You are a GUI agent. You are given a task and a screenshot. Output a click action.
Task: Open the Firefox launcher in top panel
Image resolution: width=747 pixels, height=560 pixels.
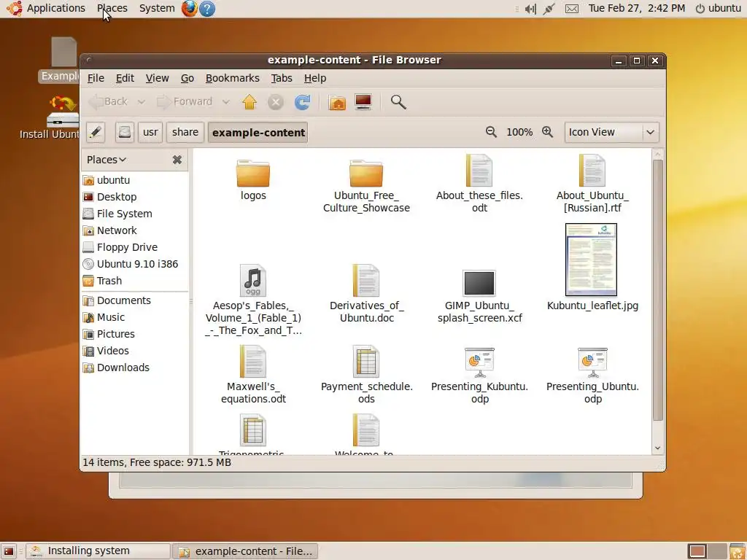[x=189, y=9]
